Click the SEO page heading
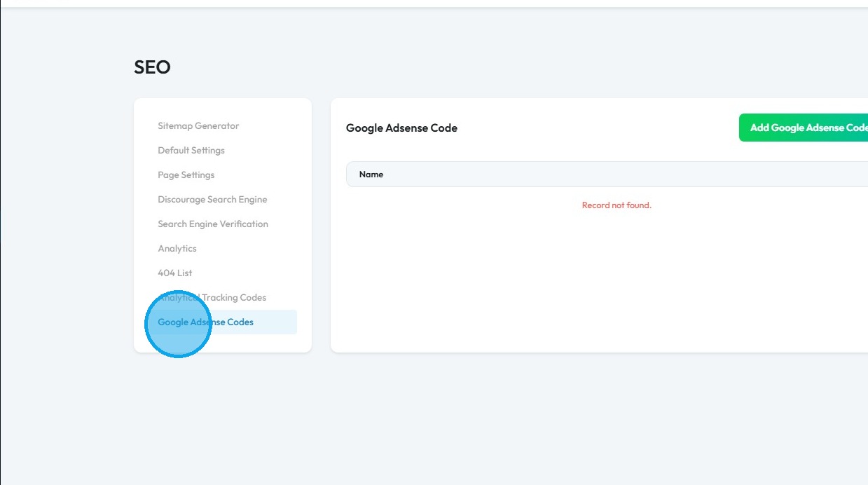This screenshot has width=868, height=485. (152, 67)
